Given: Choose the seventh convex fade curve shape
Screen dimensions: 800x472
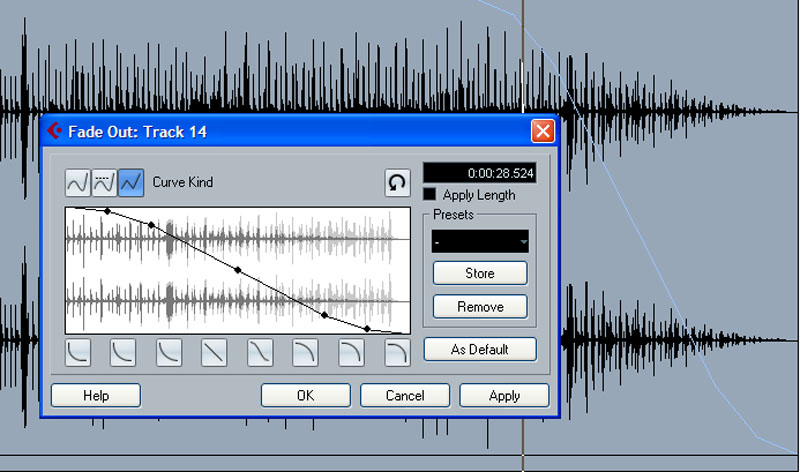Looking at the screenshot, I should click(352, 353).
